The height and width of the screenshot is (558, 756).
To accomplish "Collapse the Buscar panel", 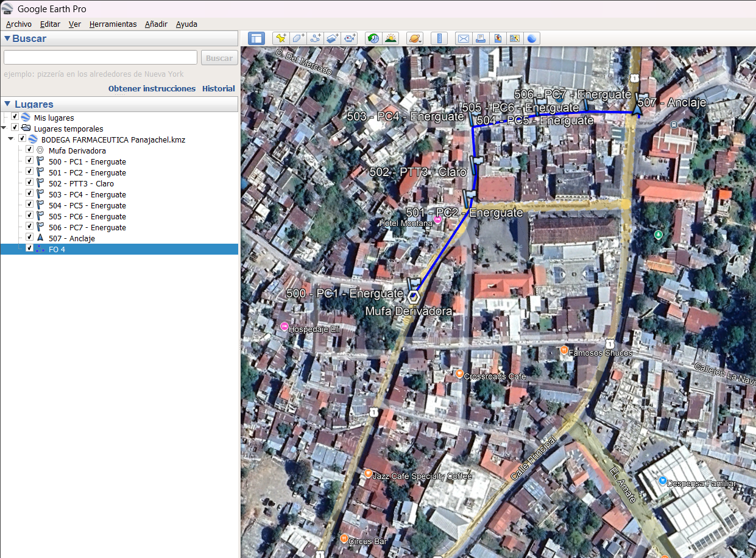I will click(7, 38).
